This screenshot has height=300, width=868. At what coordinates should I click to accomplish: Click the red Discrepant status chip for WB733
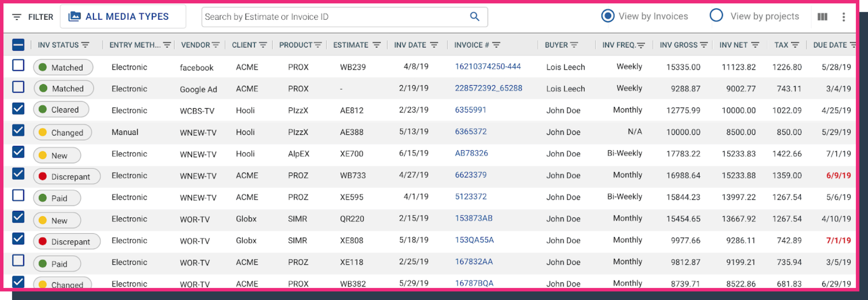click(67, 176)
